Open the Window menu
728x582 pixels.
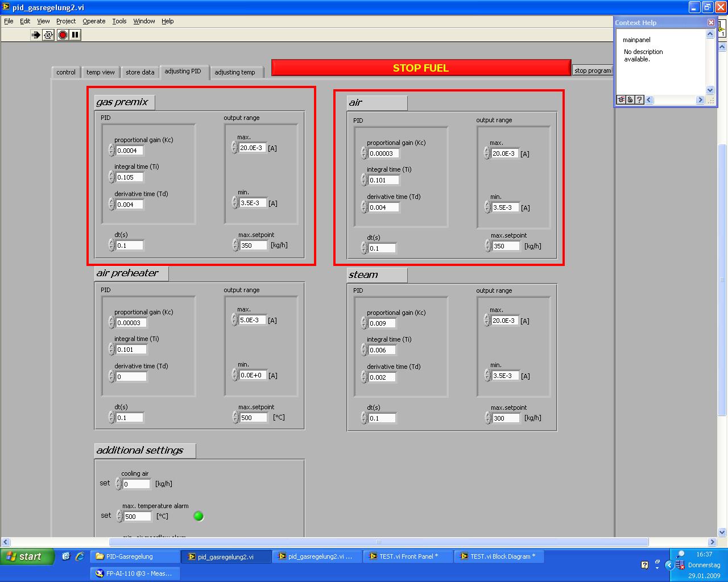[x=144, y=21]
